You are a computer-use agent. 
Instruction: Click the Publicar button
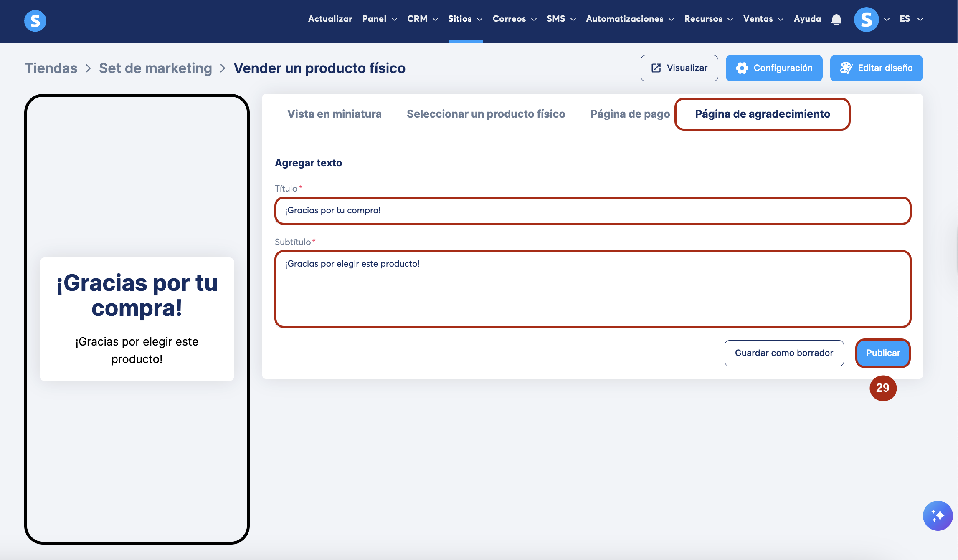tap(883, 353)
